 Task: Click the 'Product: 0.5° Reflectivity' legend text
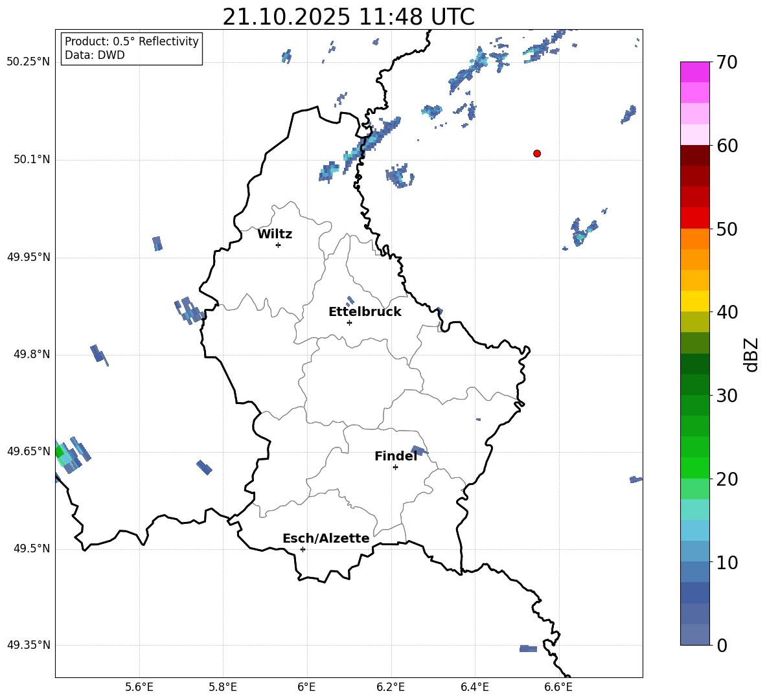(x=132, y=41)
